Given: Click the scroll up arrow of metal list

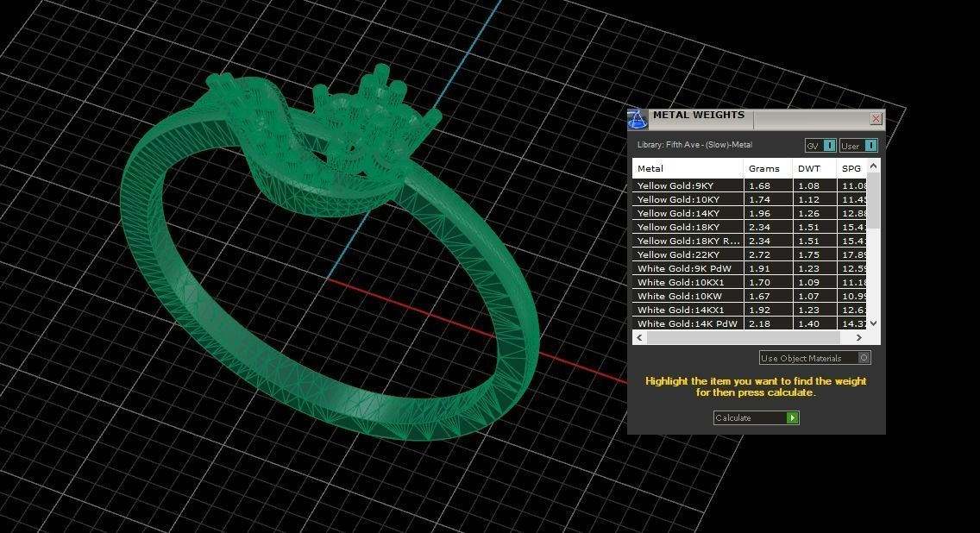Looking at the screenshot, I should [x=874, y=166].
